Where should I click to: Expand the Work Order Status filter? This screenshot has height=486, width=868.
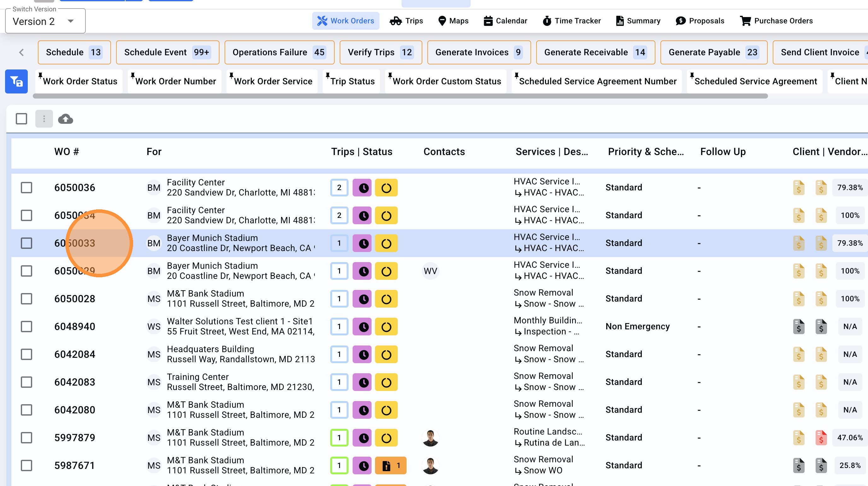point(79,81)
